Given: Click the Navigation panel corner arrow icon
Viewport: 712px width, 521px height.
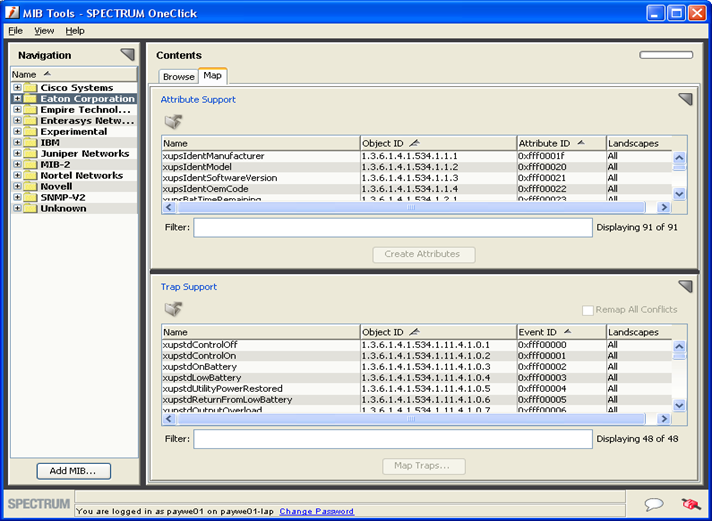Looking at the screenshot, I should [127, 55].
